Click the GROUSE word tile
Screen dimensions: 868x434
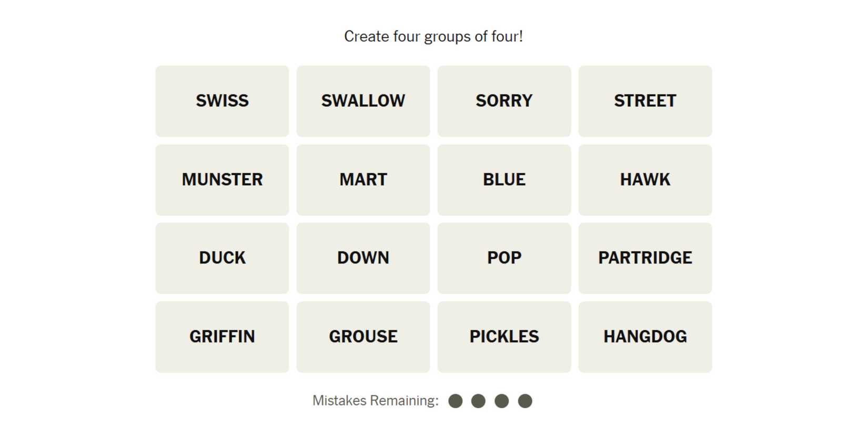tap(363, 337)
